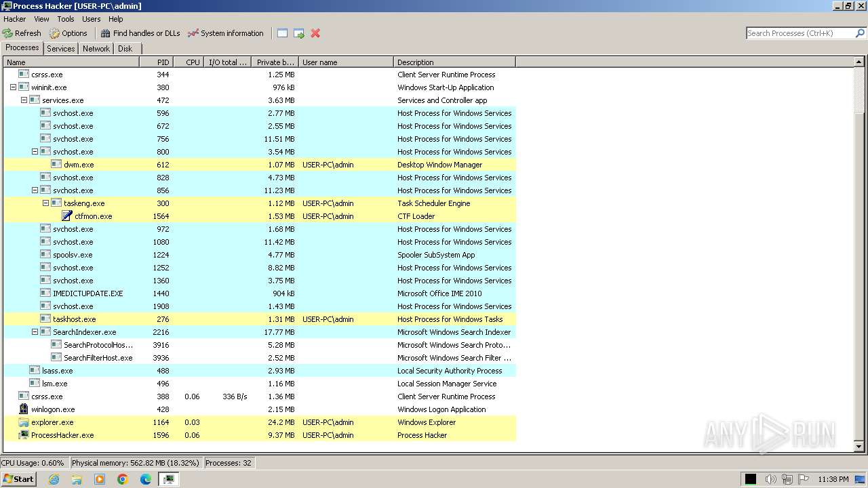Click the CPU Usage status bar entry
Image resolution: width=868 pixels, height=488 pixels.
(x=33, y=463)
